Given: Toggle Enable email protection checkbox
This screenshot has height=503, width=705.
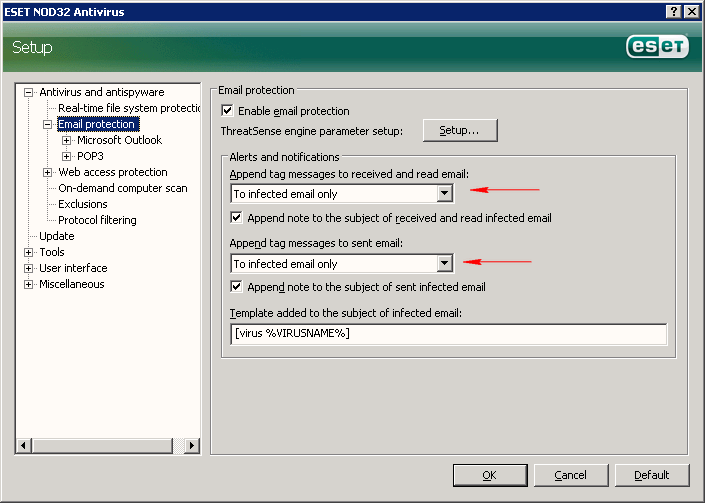Looking at the screenshot, I should (227, 111).
